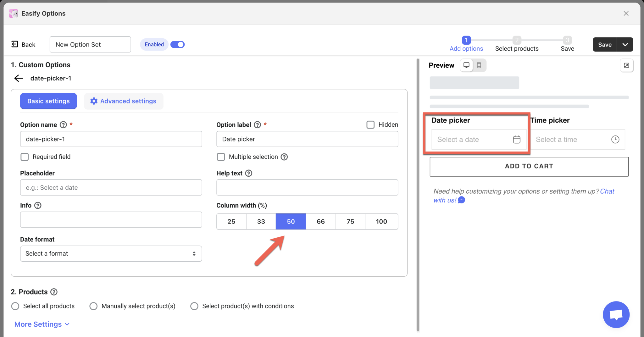Open the Date format dropdown

coord(111,254)
